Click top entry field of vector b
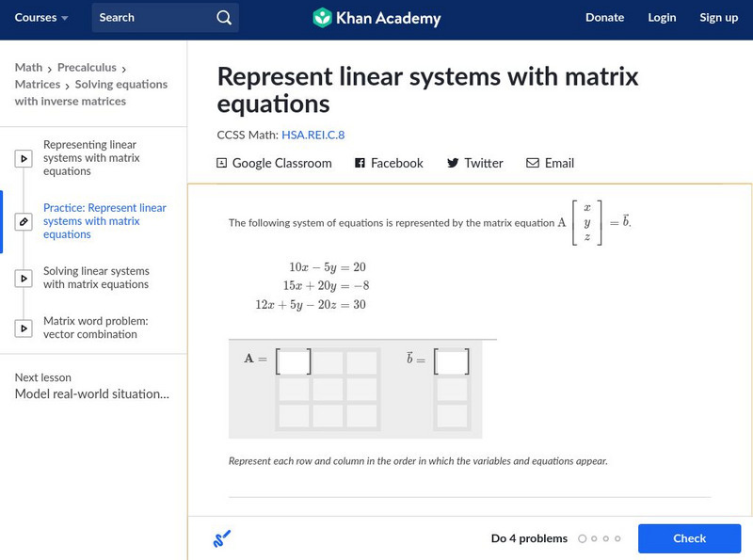 pyautogui.click(x=452, y=362)
